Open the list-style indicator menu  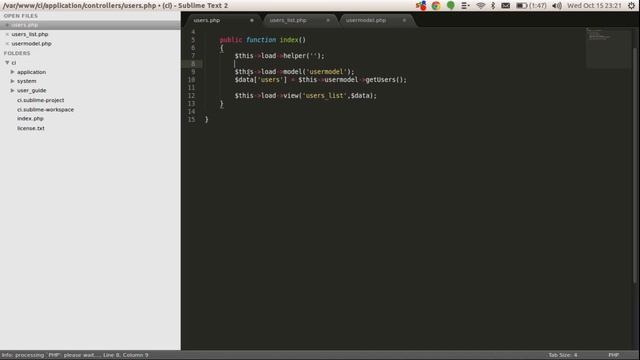(465, 6)
